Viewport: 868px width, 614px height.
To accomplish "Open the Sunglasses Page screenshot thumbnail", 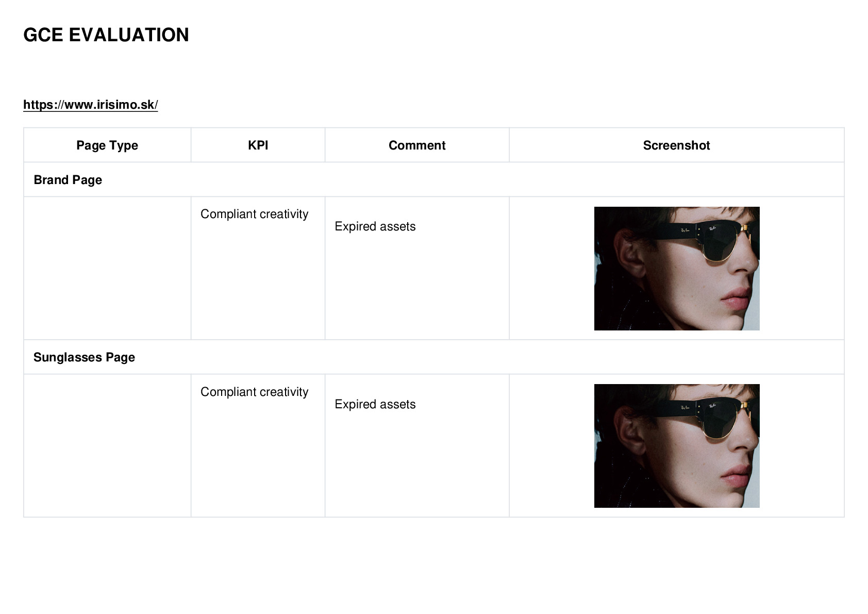I will (x=677, y=446).
